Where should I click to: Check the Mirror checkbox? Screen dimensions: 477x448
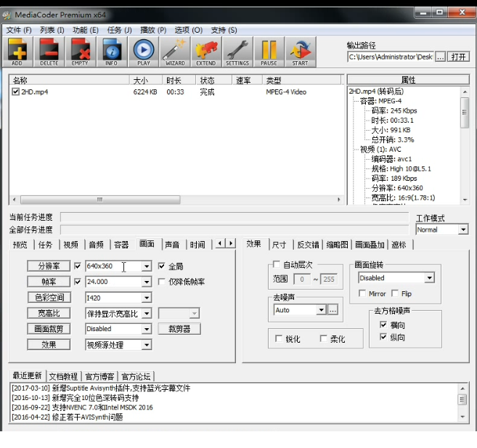click(362, 293)
